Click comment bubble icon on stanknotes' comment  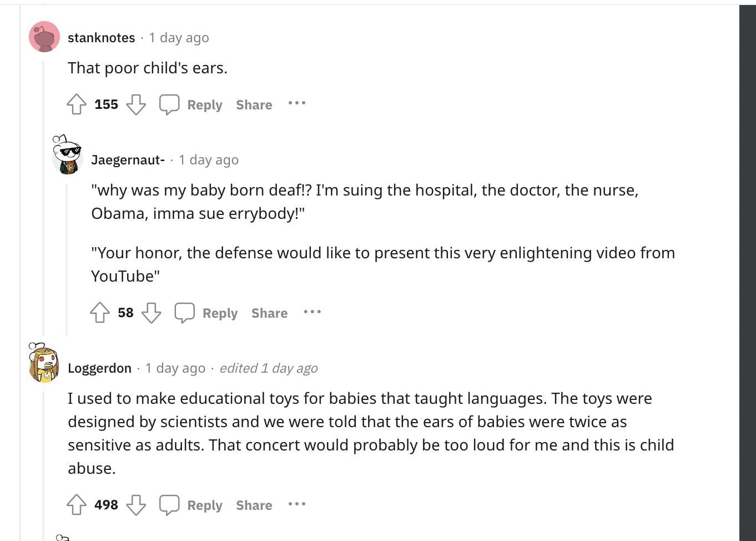coord(169,104)
